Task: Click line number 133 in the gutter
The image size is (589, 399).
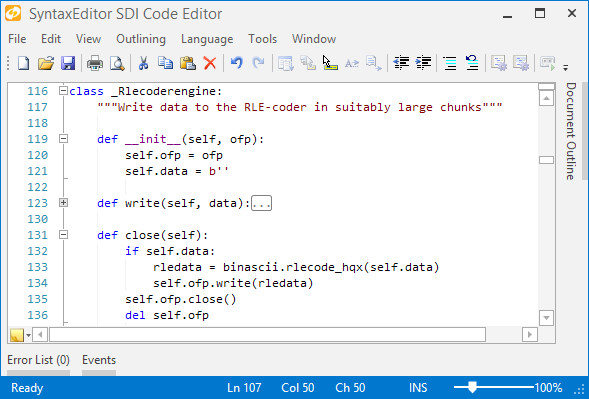Action: 38,267
